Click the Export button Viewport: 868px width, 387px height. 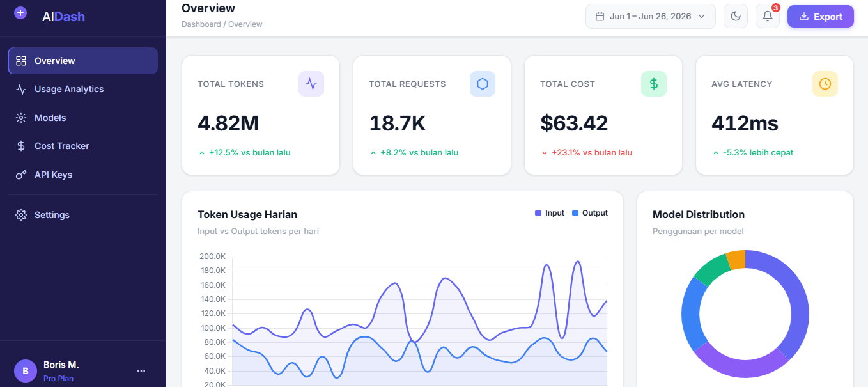click(x=820, y=17)
